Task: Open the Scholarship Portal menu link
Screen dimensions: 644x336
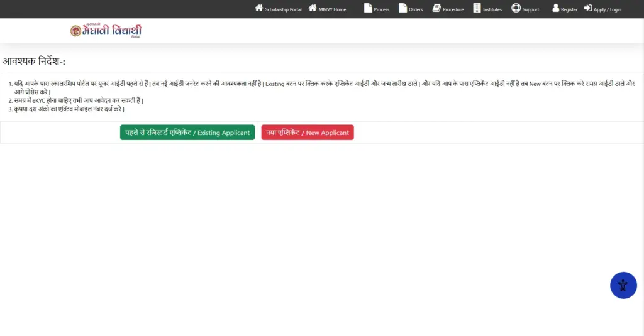Action: coord(283,9)
